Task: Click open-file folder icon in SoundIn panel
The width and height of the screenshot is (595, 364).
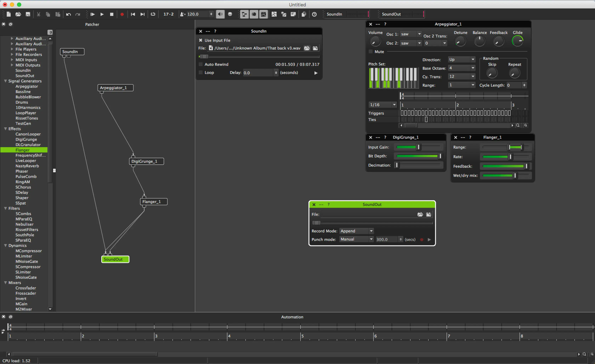Action: click(307, 48)
